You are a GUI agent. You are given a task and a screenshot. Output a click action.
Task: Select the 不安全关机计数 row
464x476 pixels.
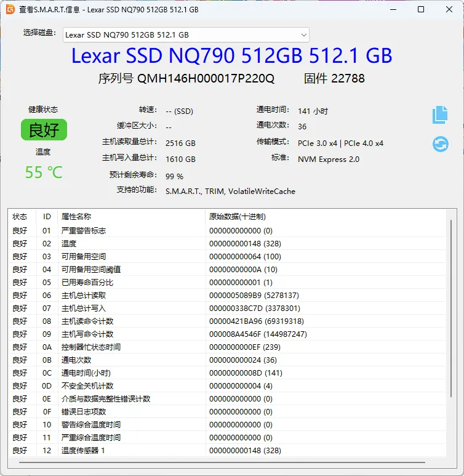click(x=227, y=386)
